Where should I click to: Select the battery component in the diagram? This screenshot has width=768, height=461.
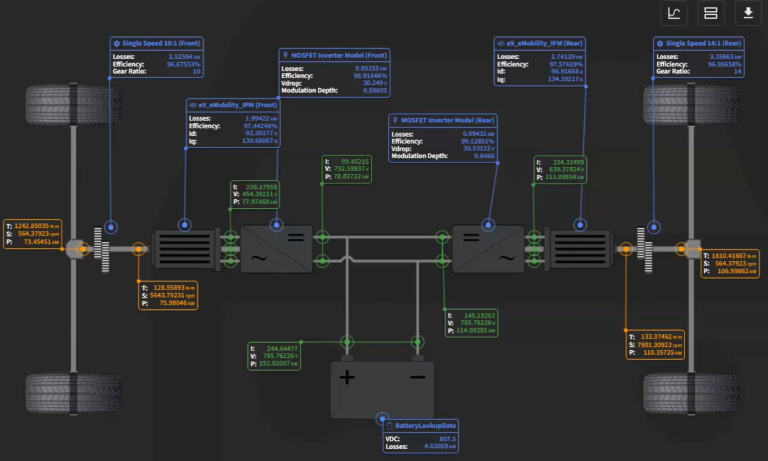point(381,389)
